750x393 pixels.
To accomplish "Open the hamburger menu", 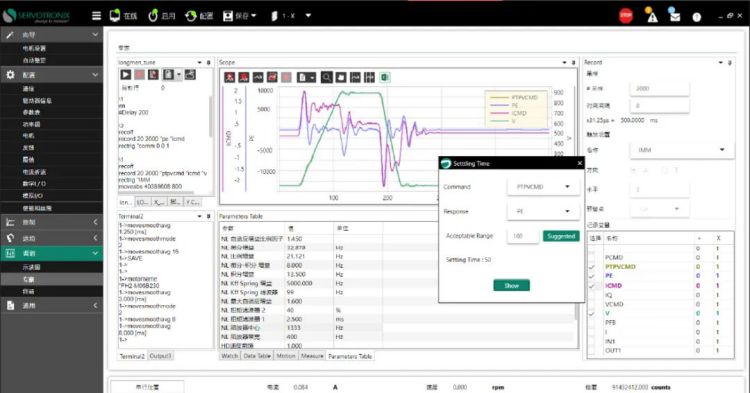I will pyautogui.click(x=96, y=16).
